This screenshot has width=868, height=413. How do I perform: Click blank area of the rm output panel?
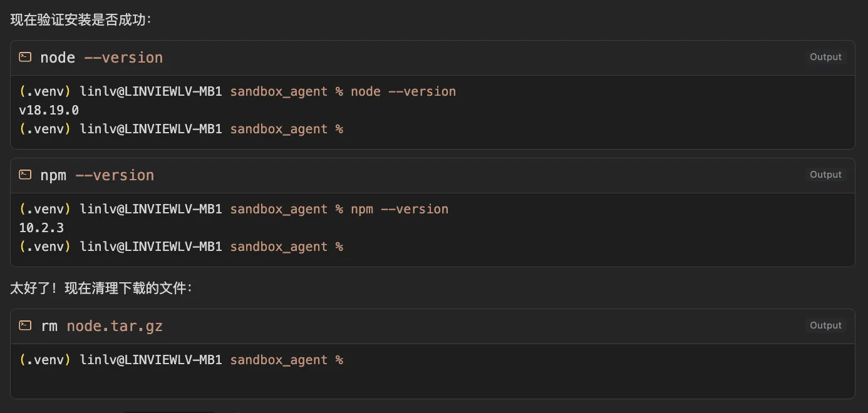(x=564, y=379)
